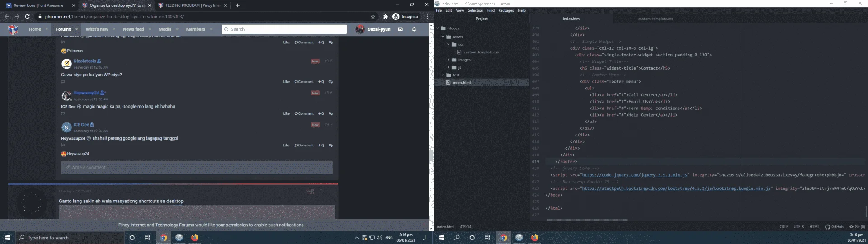Switch to custom-template.css tab in Atom

pyautogui.click(x=655, y=19)
